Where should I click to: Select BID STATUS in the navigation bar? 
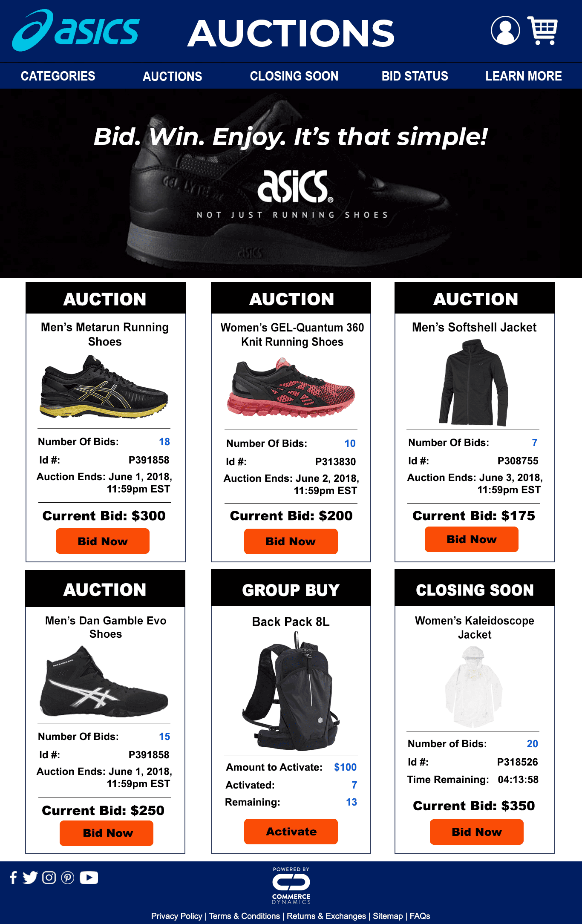pos(415,76)
